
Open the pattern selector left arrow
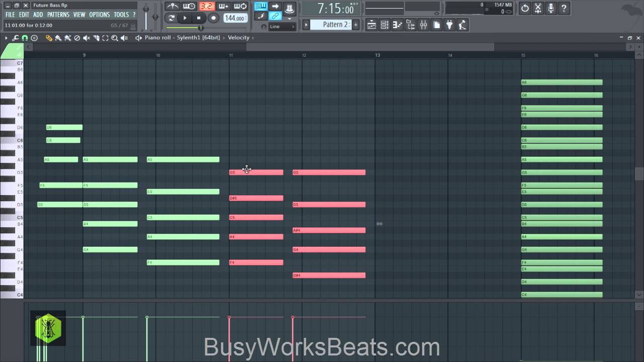click(x=306, y=24)
